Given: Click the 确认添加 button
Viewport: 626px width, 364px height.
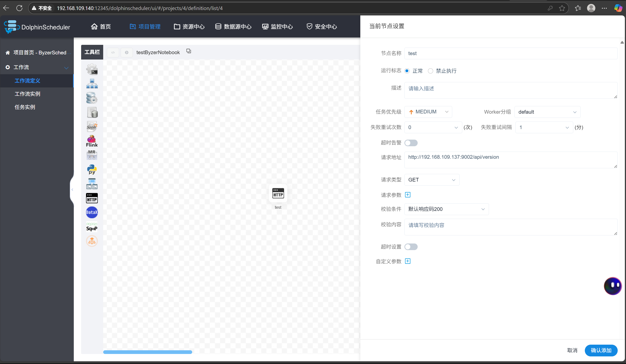Looking at the screenshot, I should point(601,350).
